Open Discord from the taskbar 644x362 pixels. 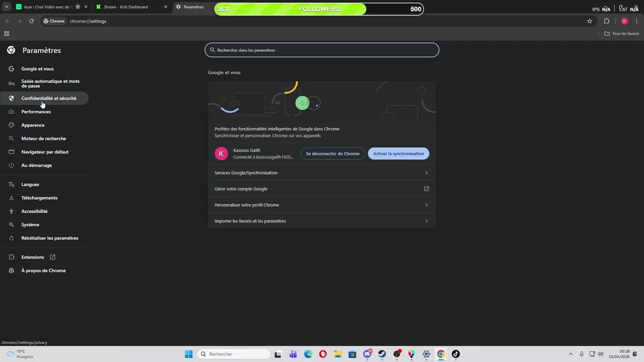(367, 354)
